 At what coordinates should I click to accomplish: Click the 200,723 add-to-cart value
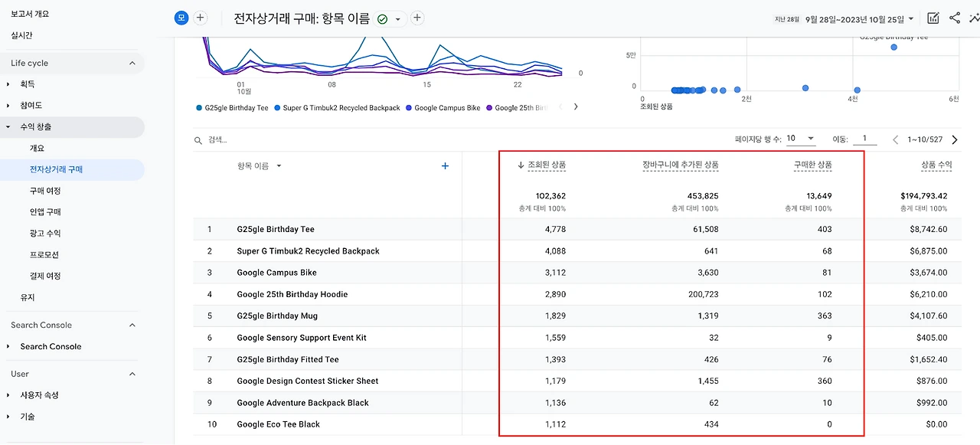coord(703,294)
